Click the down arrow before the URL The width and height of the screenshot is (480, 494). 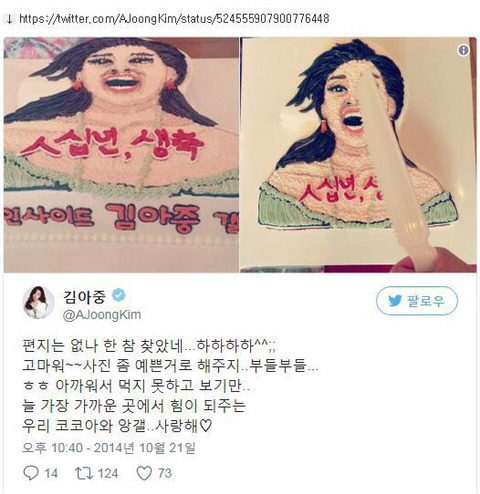coord(10,19)
